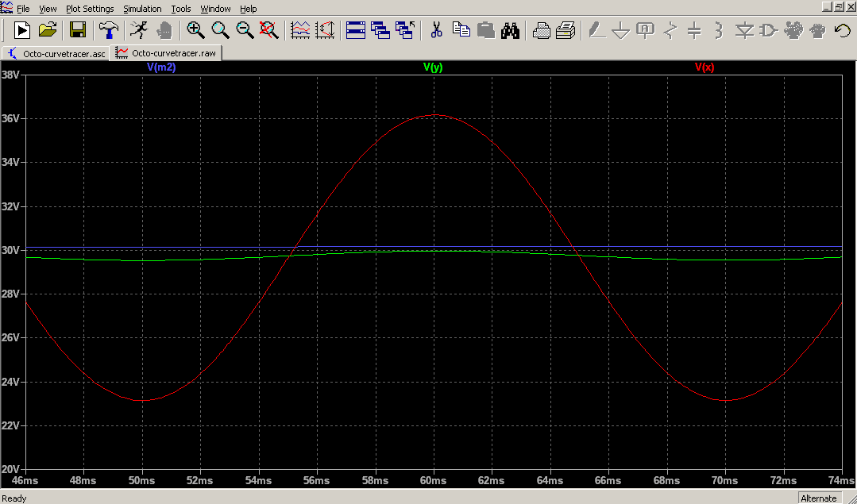Halt the simulation with the hand icon
The image size is (857, 504).
click(x=164, y=30)
